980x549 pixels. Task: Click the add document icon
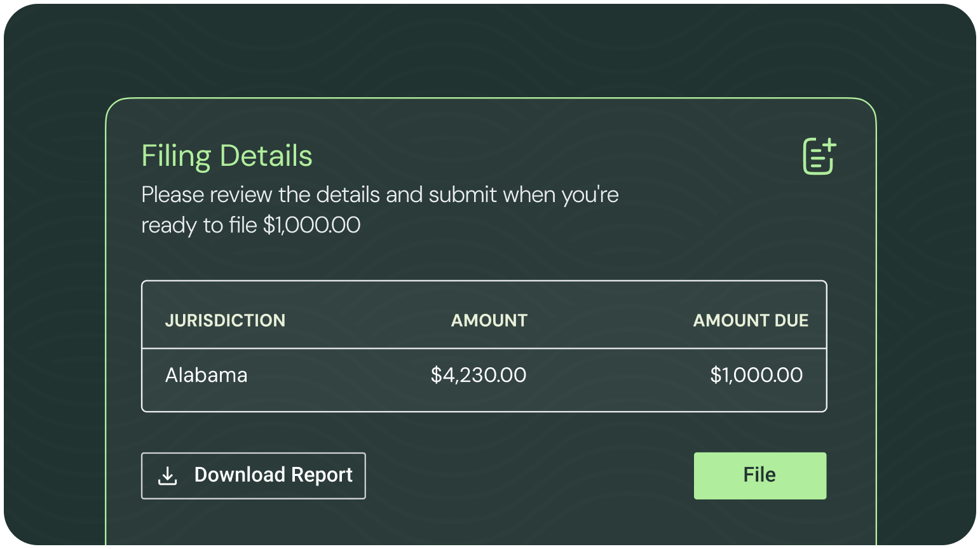819,156
